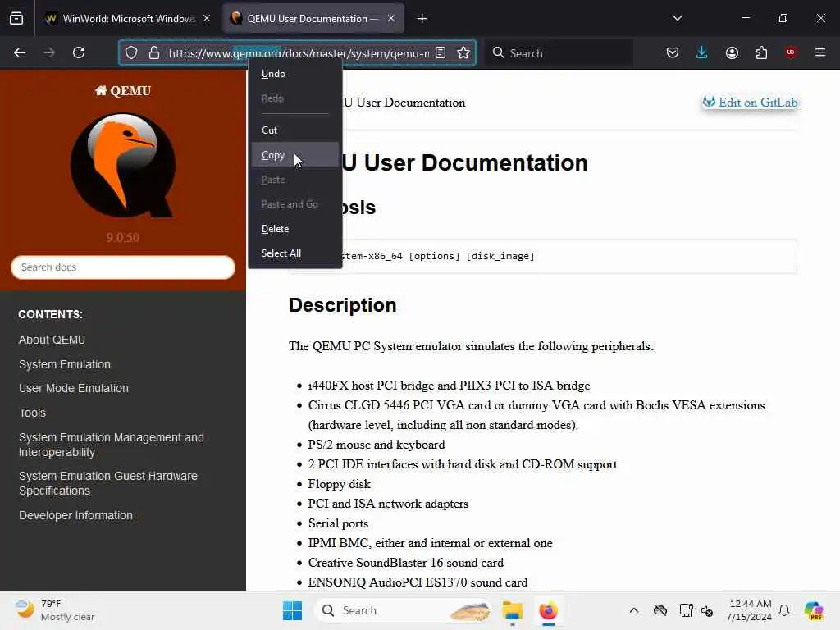Open the weather widget showing 79°F
This screenshot has height=630, width=840.
click(55, 610)
